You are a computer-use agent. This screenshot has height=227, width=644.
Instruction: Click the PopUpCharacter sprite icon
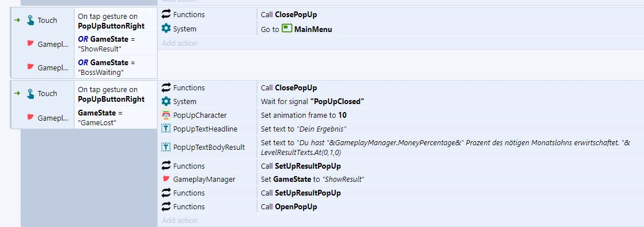point(166,115)
